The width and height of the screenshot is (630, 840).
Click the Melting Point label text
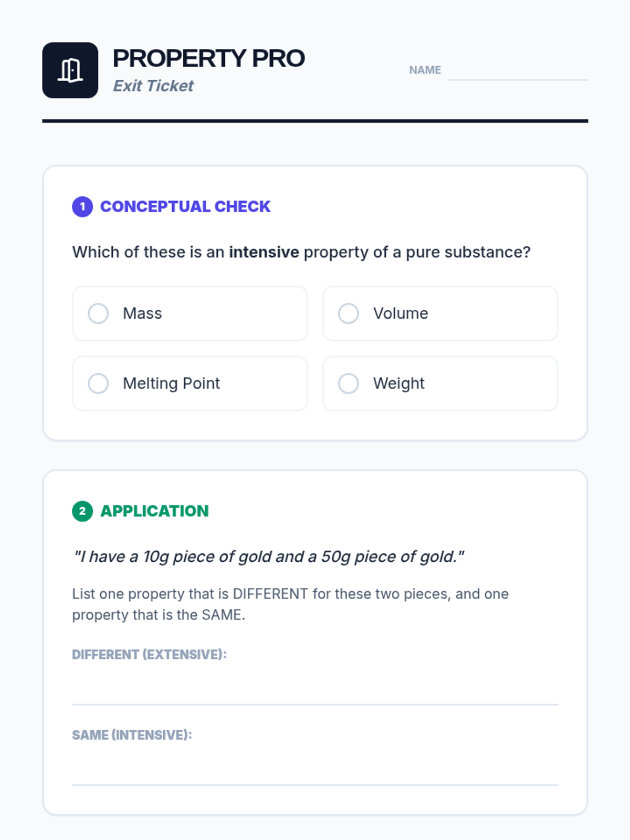click(172, 383)
